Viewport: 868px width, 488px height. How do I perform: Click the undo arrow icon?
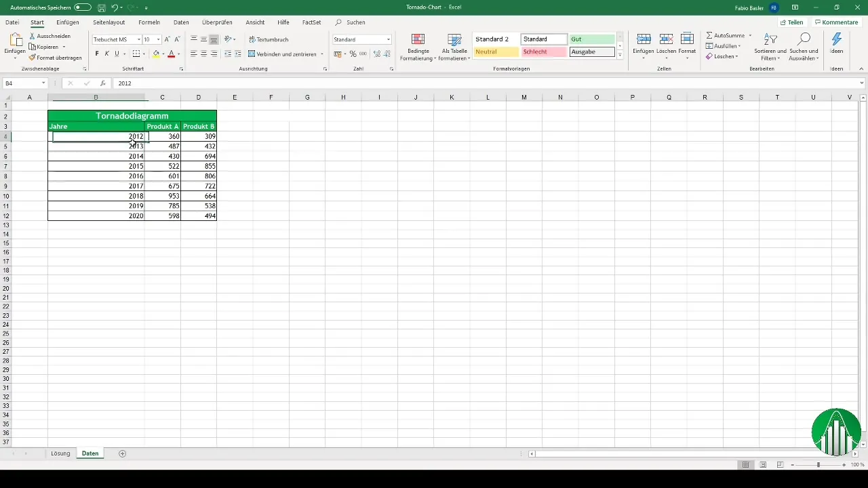(x=115, y=7)
